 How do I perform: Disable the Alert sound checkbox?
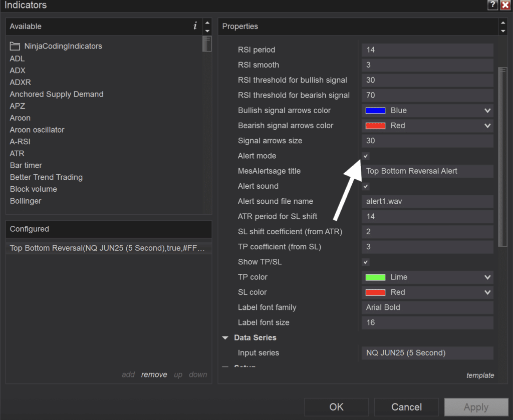click(366, 186)
